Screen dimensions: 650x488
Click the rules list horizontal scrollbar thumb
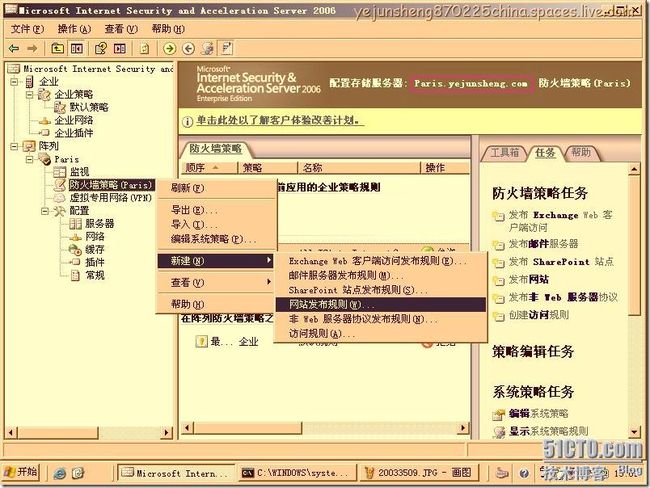(248, 427)
